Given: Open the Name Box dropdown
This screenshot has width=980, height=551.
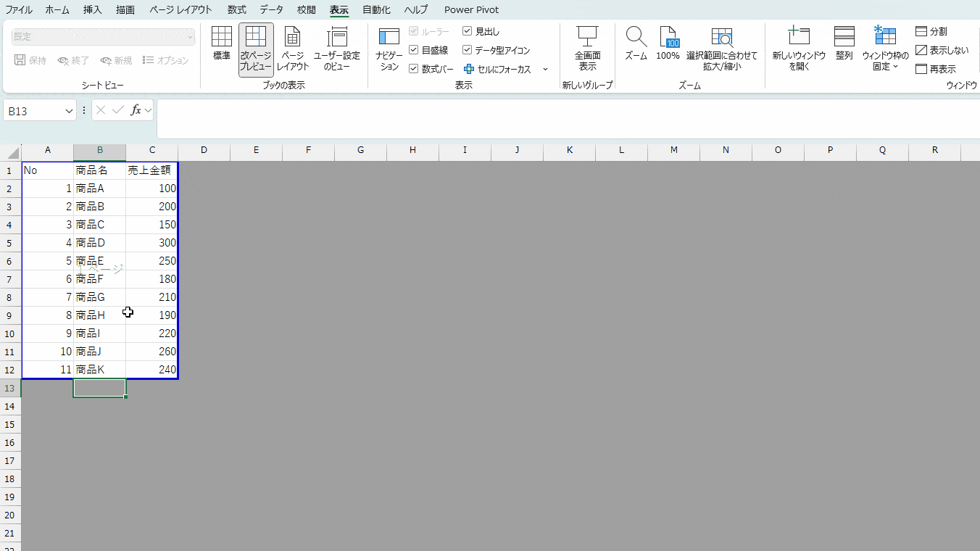Looking at the screenshot, I should click(68, 110).
